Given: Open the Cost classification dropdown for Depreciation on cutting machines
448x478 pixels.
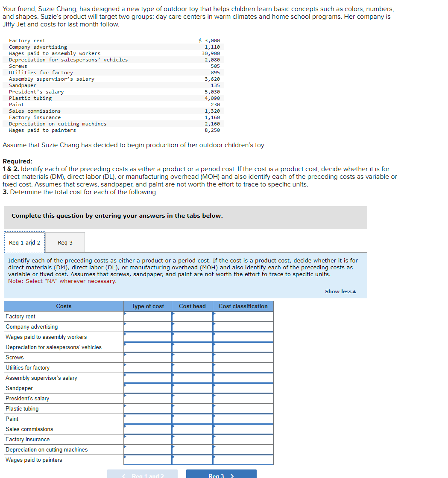Looking at the screenshot, I should [x=243, y=449].
